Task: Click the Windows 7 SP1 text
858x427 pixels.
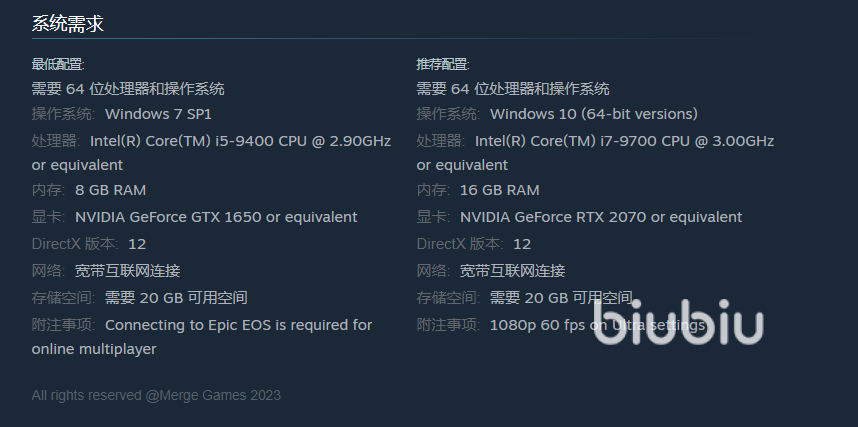Action: 158,114
